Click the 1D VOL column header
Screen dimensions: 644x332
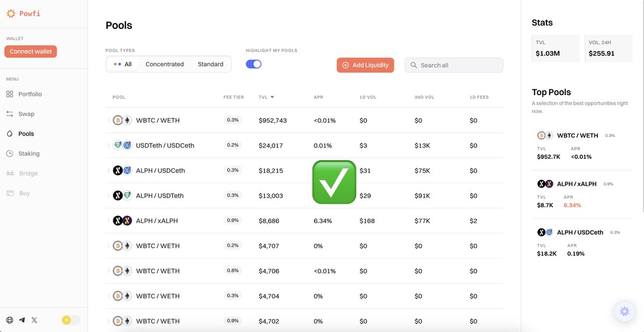(x=368, y=97)
